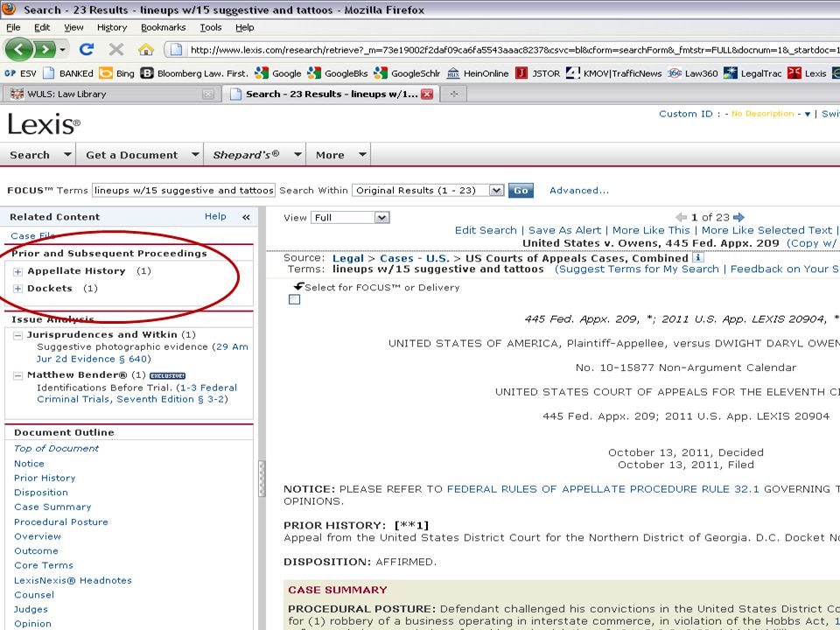The height and width of the screenshot is (630, 840).
Task: Click the Lexis logo
Action: coord(44,124)
